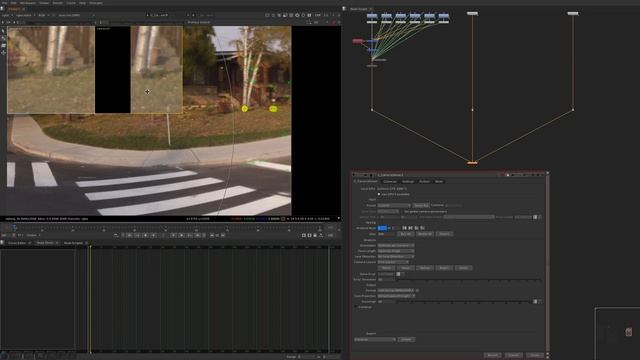Select the rightmost isolated node in node graph

point(573,13)
